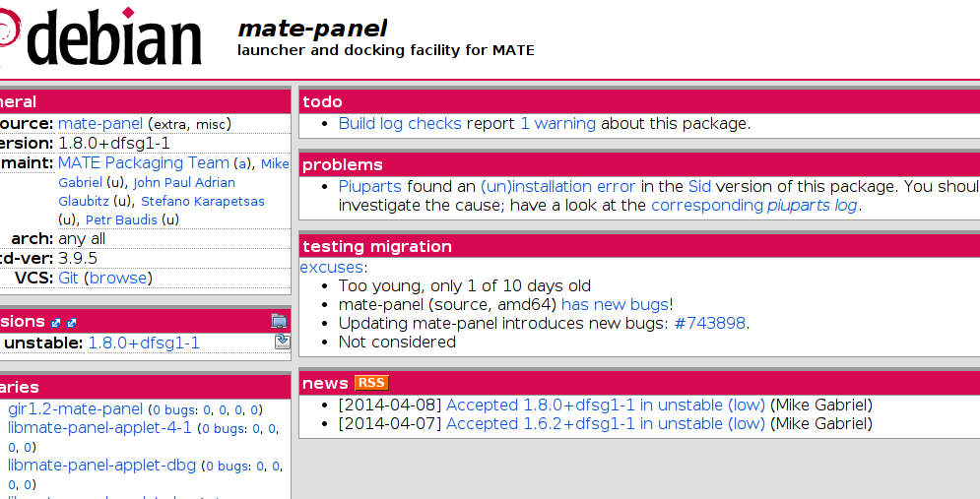Click the unstable version 1.8.0+dfsg1-1 link
This screenshot has width=980, height=499.
coord(144,343)
